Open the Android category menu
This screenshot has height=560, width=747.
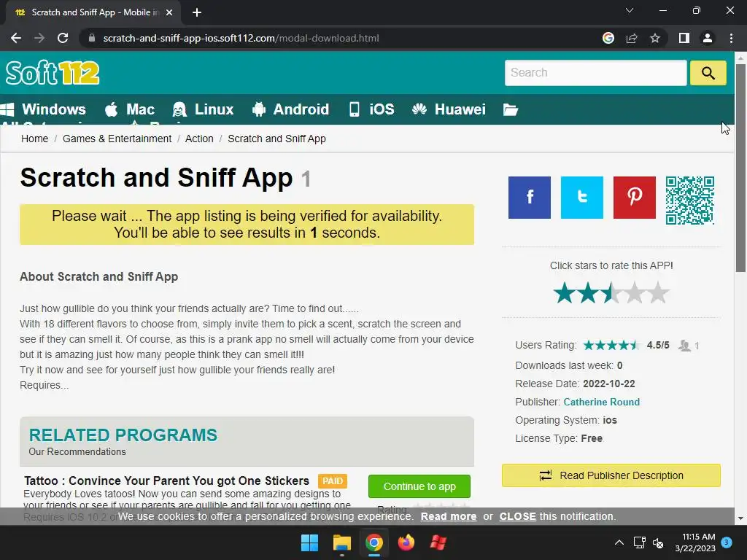(x=290, y=109)
